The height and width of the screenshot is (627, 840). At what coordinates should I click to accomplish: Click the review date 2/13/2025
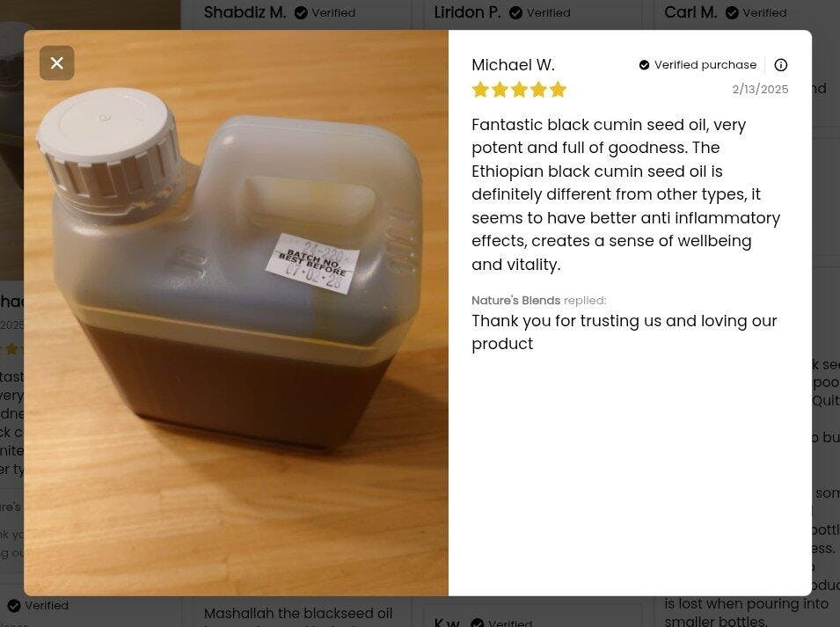click(760, 89)
